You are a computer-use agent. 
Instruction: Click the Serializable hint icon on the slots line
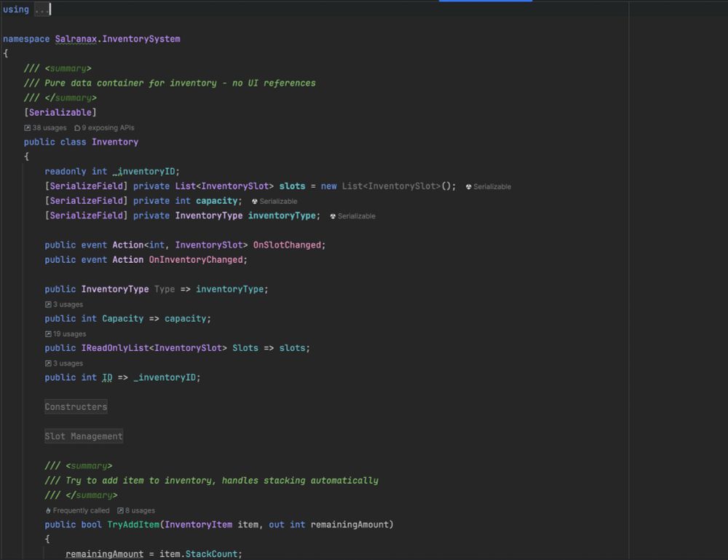click(x=468, y=186)
